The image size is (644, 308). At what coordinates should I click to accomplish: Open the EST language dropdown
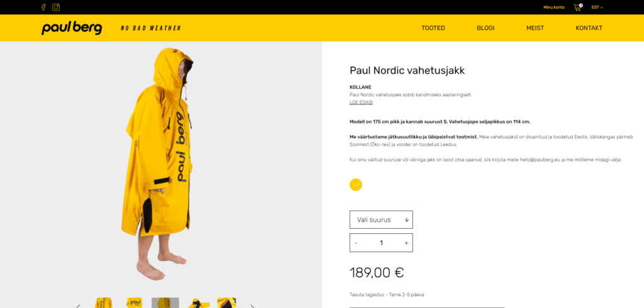pos(597,7)
